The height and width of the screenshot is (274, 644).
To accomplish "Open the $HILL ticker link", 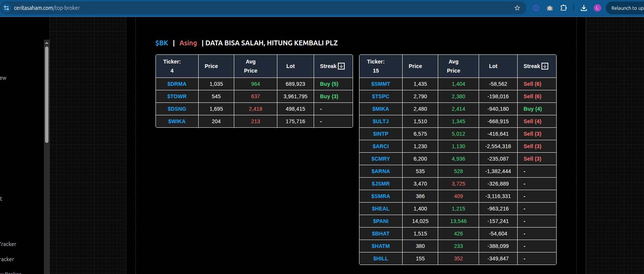I will [381, 259].
